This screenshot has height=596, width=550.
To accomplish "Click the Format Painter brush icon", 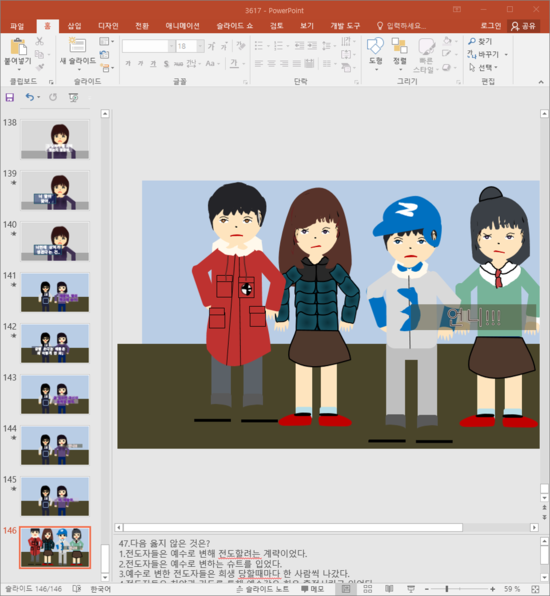I will pos(39,68).
